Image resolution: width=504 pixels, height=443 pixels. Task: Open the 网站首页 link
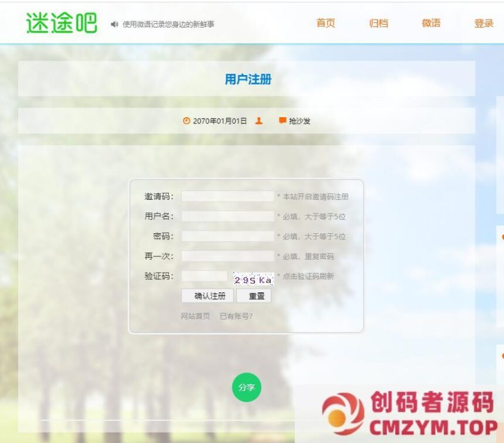coord(195,316)
